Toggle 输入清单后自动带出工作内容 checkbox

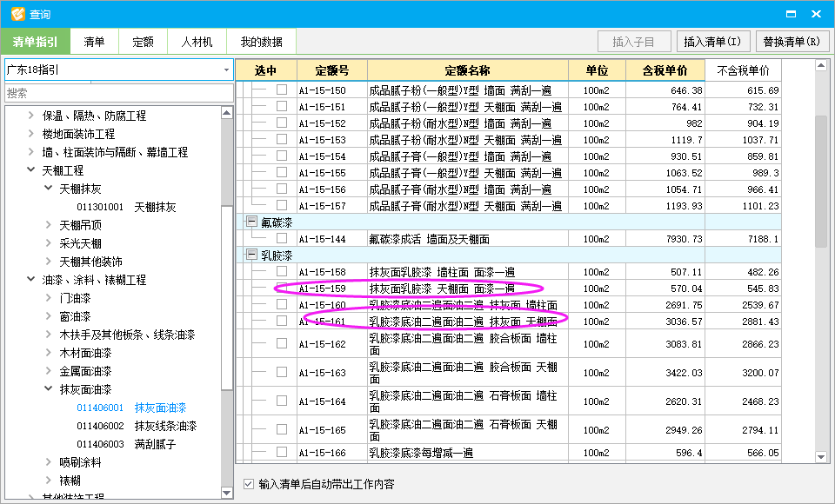248,484
